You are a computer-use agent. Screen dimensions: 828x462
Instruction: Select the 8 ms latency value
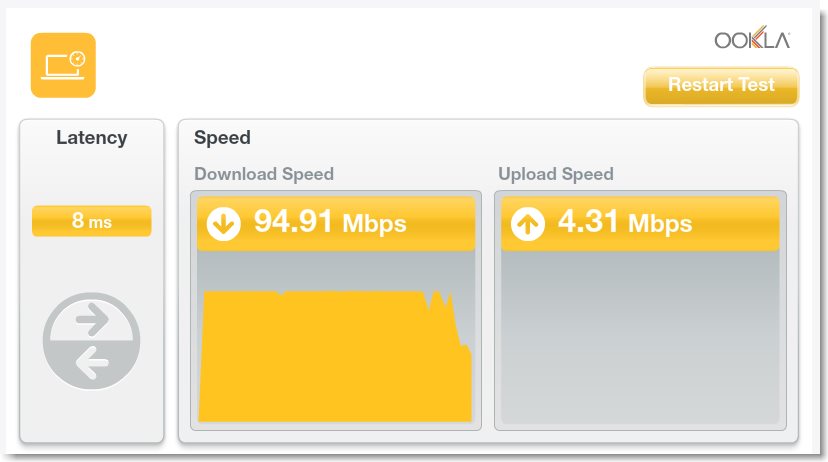coord(91,221)
